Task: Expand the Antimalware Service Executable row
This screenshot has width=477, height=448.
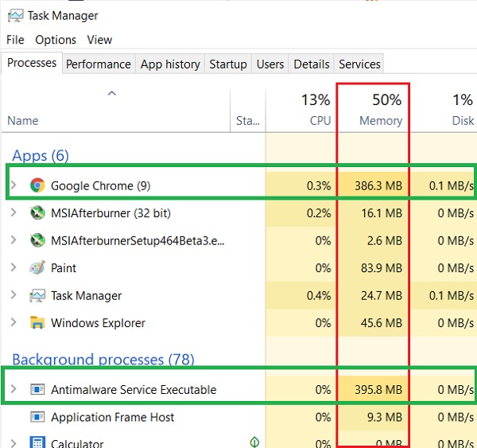Action: [14, 389]
